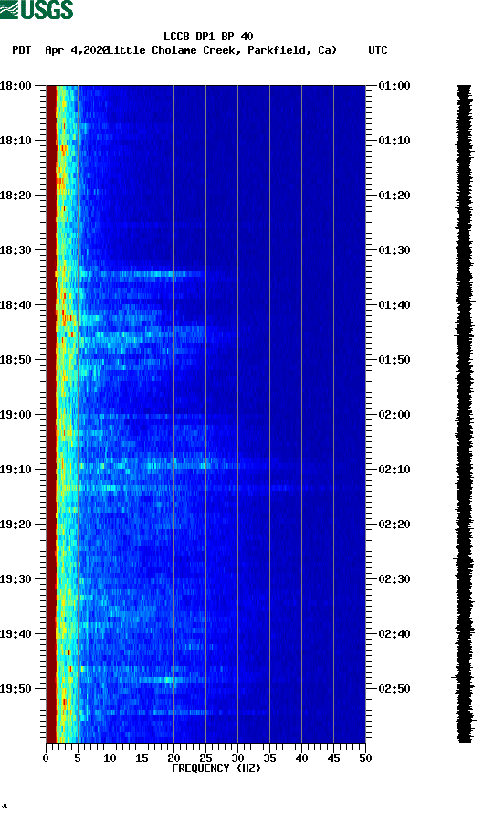This screenshot has width=504, height=816.
Task: Click the 5 Hz frequency tick label
Action: pyautogui.click(x=78, y=758)
